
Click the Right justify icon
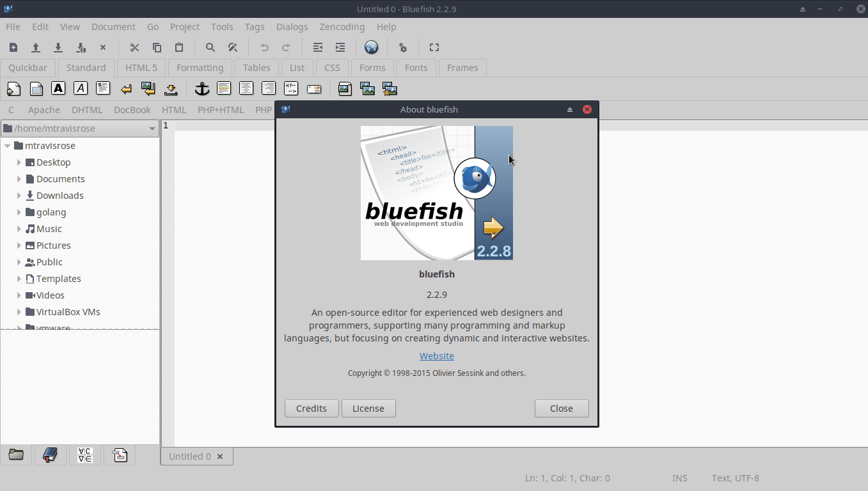click(x=269, y=88)
